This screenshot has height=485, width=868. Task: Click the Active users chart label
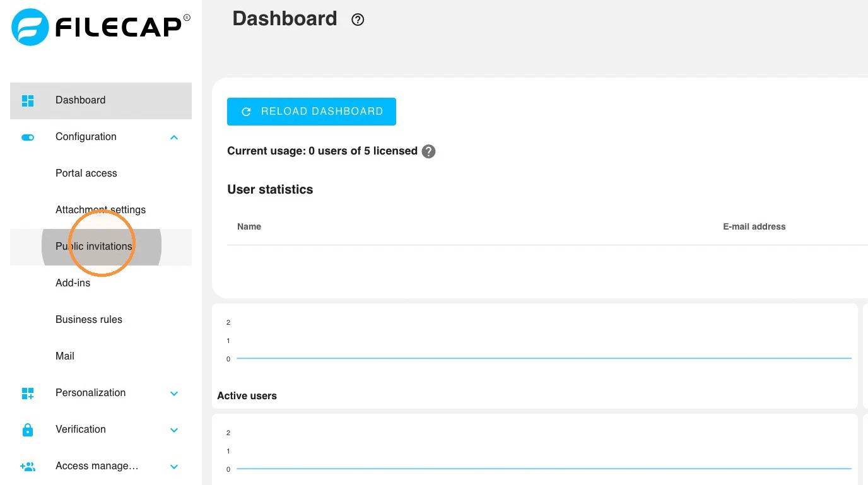point(247,396)
